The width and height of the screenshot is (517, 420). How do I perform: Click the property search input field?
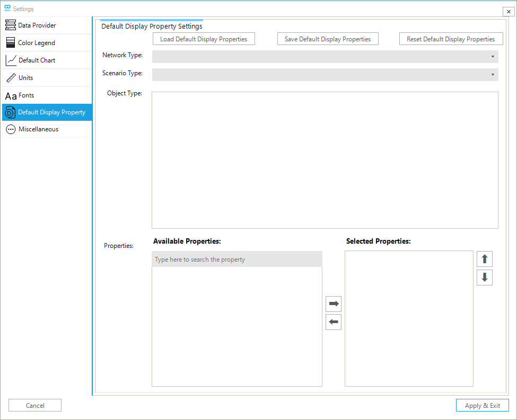(x=237, y=259)
